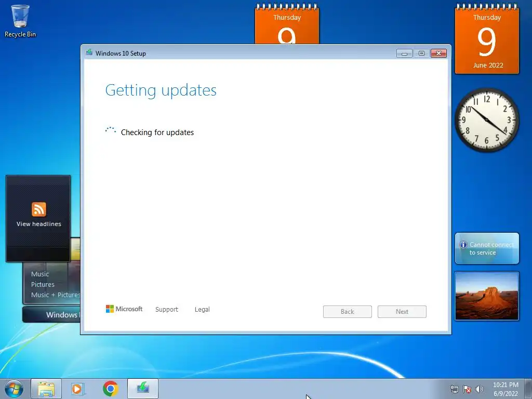Click the volume speaker tray icon

point(479,389)
